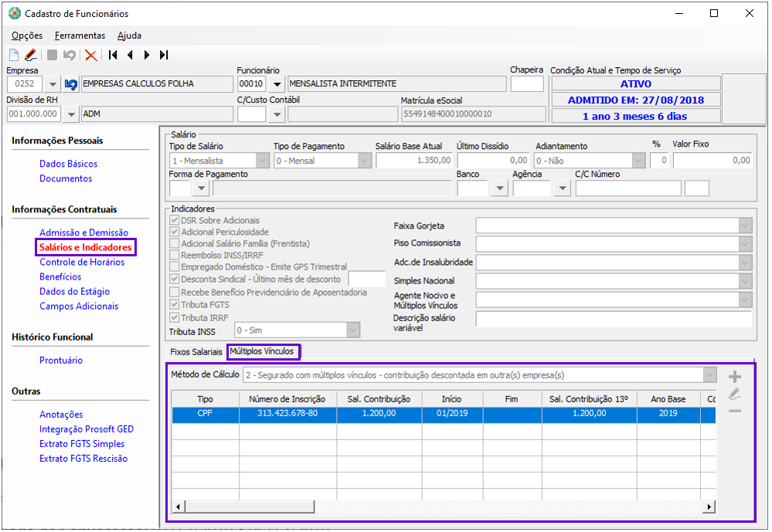
Task: Expand the Piso Comissionista dropdown
Action: 746,243
